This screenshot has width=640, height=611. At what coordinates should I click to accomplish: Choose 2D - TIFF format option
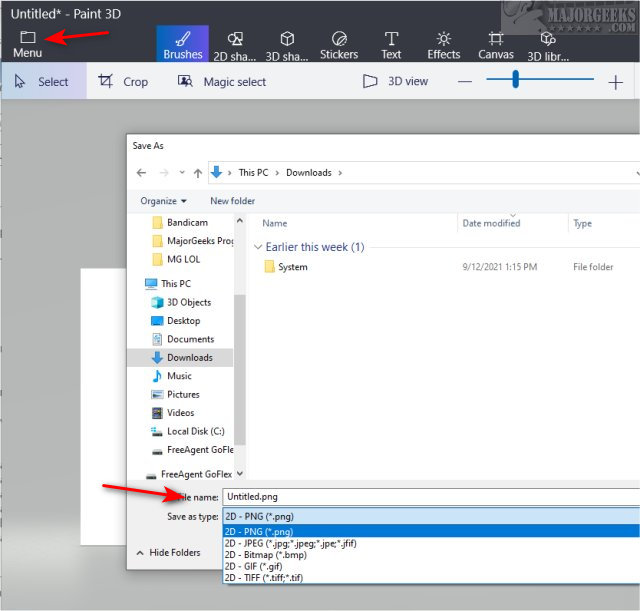(431, 578)
